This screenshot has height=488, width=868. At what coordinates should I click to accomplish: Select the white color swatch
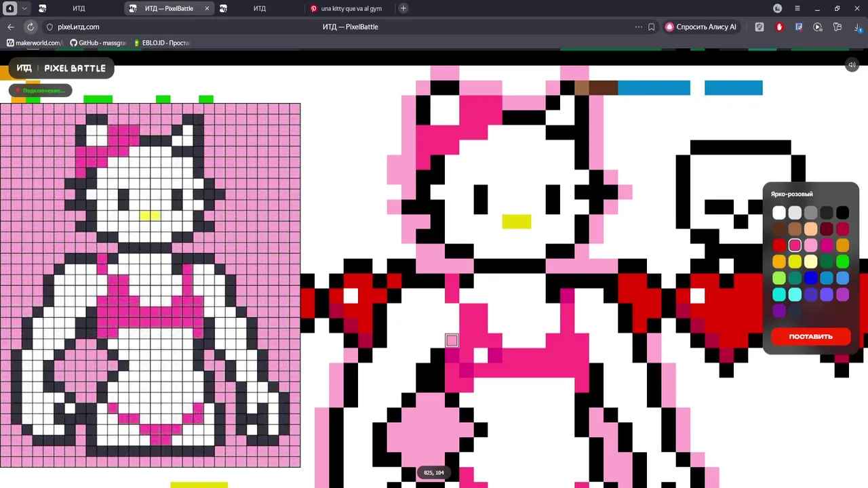click(779, 213)
